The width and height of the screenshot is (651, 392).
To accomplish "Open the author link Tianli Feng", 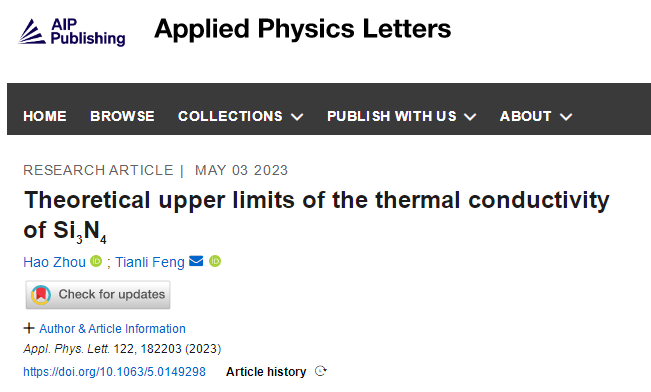I will click(x=150, y=262).
